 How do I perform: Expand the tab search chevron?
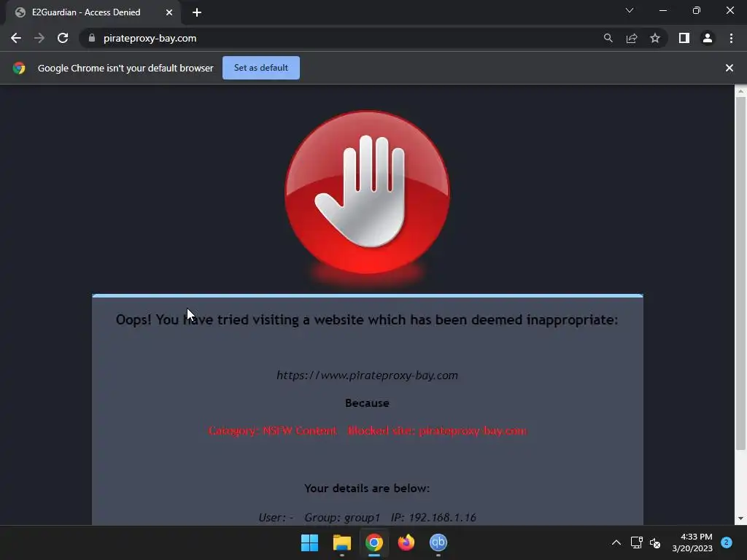tap(630, 10)
